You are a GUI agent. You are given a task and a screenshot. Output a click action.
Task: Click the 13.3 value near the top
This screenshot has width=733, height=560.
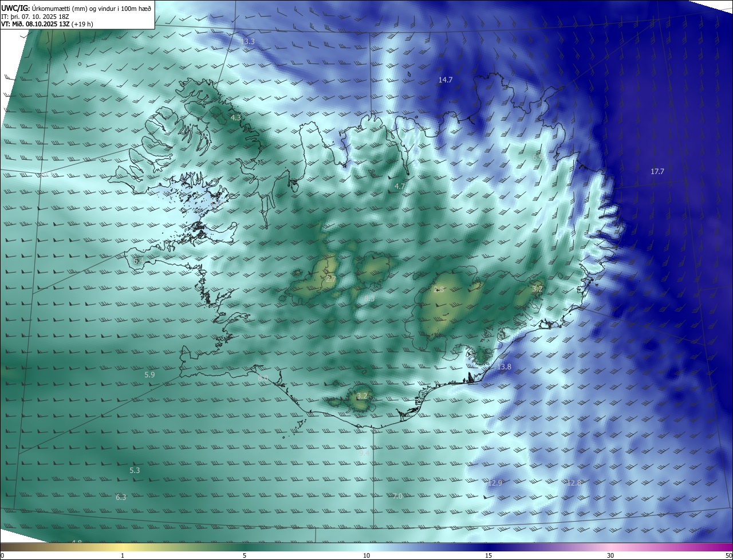coord(248,42)
